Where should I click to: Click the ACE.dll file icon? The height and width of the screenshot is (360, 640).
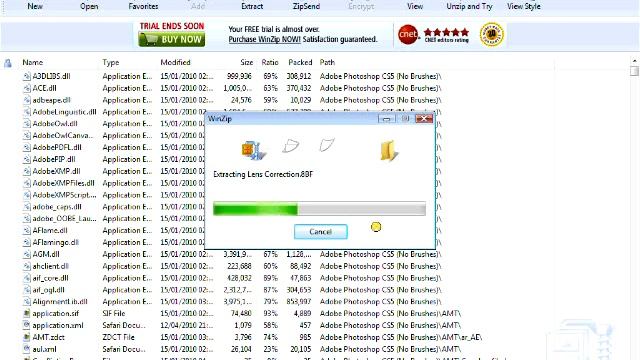tap(27, 88)
